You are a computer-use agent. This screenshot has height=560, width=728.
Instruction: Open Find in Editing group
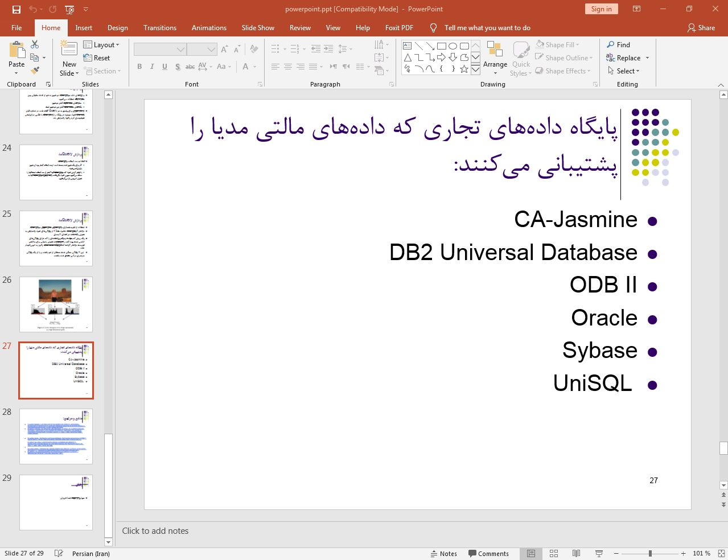619,44
